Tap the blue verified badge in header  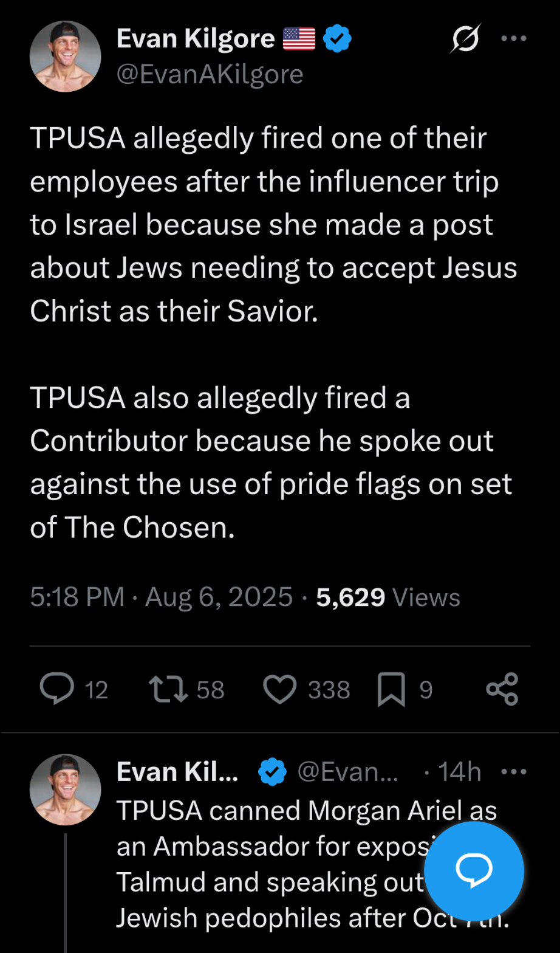coord(336,39)
